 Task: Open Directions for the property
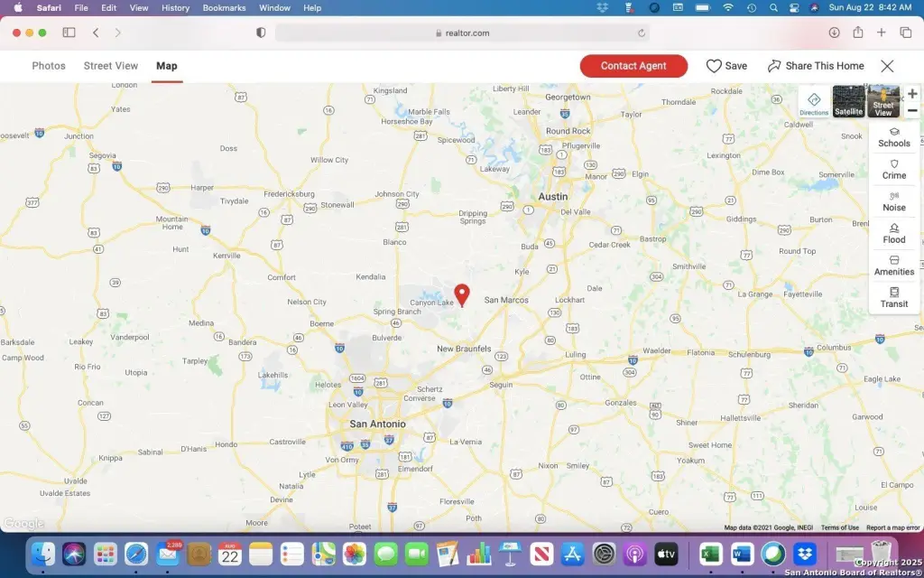pyautogui.click(x=814, y=102)
